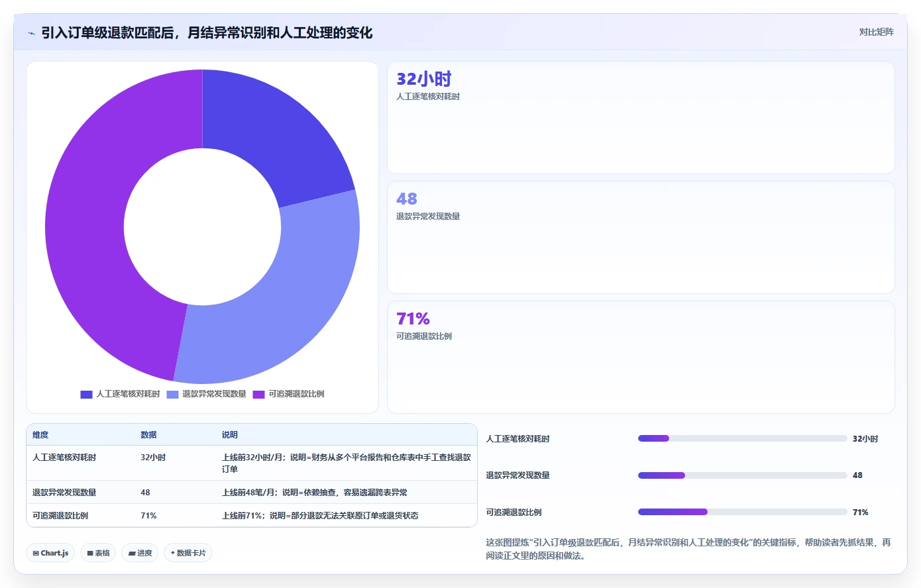This screenshot has height=588, width=921.
Task: Click progress bar for 退款异常发现数量
Action: click(742, 475)
